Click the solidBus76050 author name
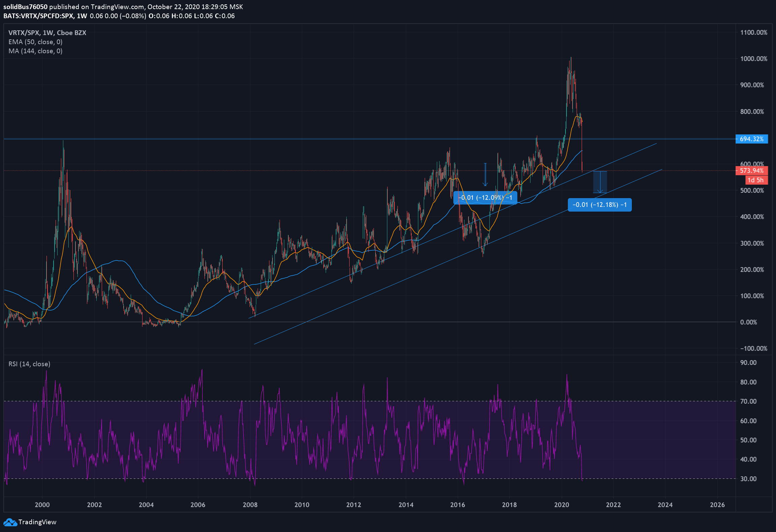This screenshot has width=776, height=532. tap(26, 7)
